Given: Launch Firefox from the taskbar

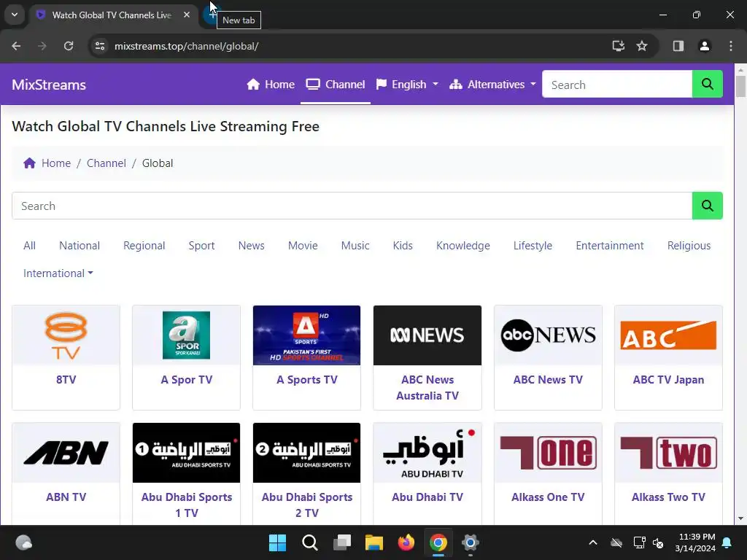Looking at the screenshot, I should pos(406,542).
